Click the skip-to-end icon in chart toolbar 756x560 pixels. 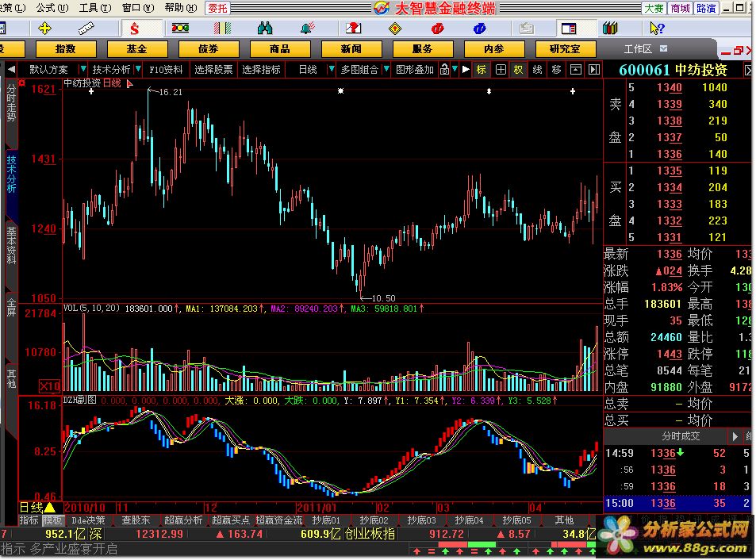[594, 69]
